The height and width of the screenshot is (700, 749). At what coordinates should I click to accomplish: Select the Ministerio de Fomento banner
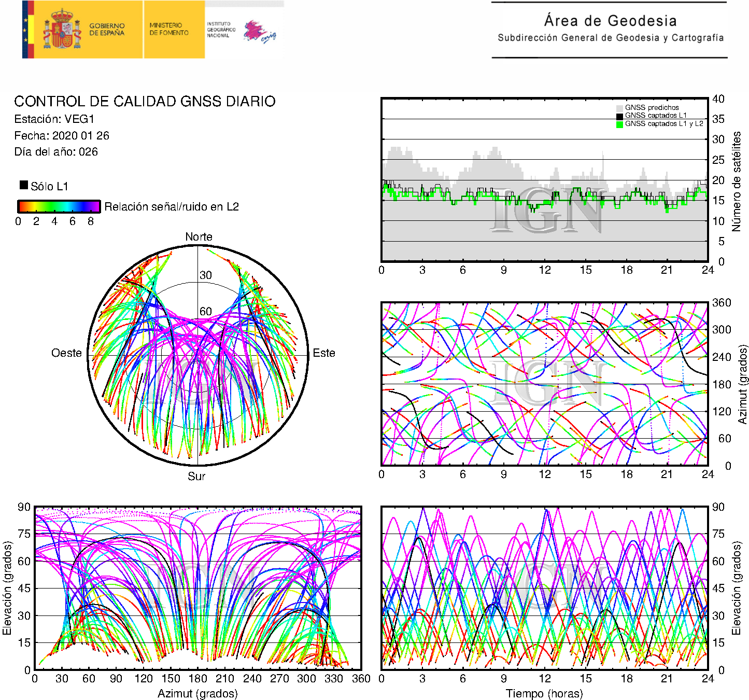coord(169,29)
